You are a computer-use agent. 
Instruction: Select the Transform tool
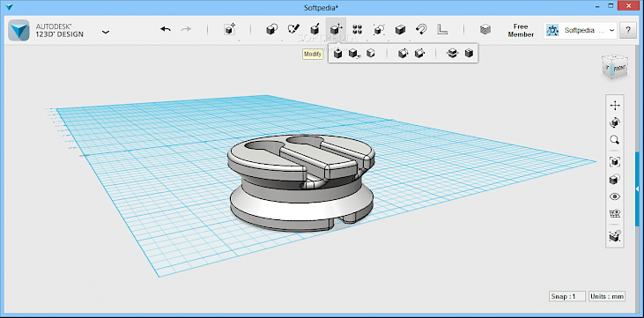[230, 29]
